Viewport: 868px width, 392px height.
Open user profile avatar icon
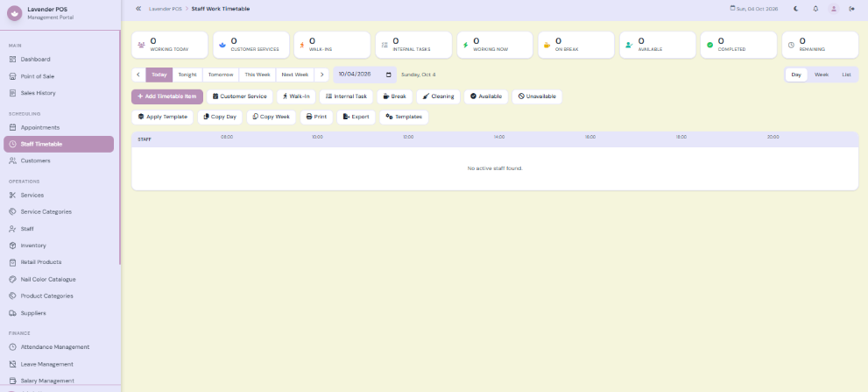(834, 9)
